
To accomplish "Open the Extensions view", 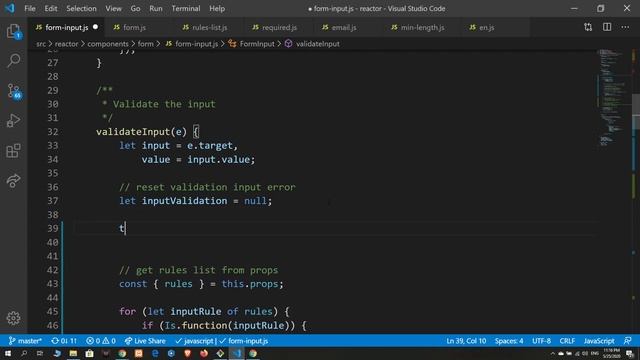I will point(13,151).
